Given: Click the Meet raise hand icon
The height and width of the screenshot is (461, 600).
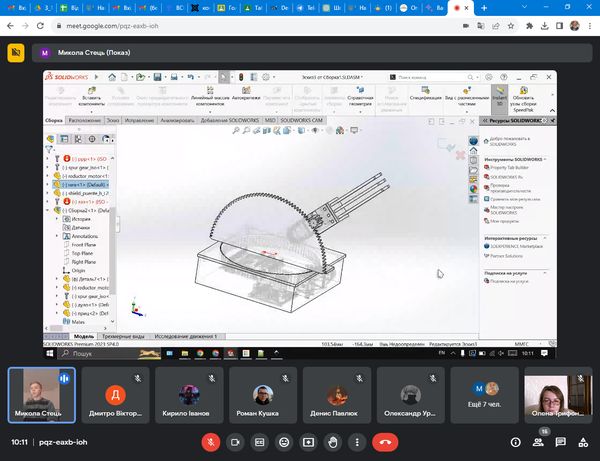Looking at the screenshot, I should (334, 441).
